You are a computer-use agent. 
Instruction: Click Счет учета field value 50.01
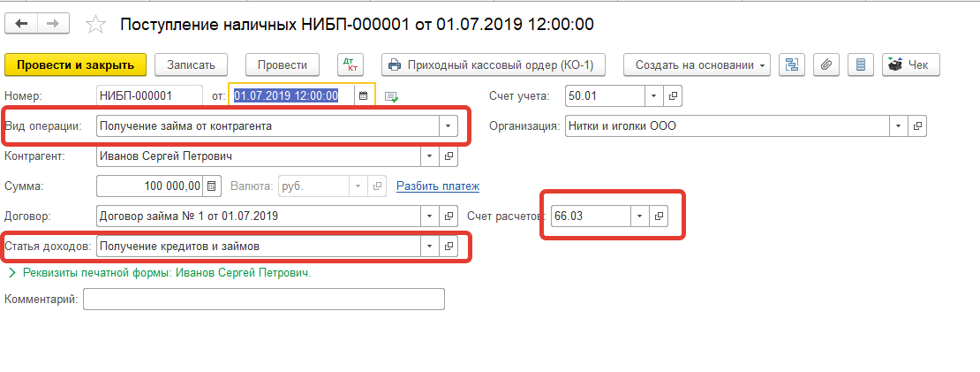[605, 96]
